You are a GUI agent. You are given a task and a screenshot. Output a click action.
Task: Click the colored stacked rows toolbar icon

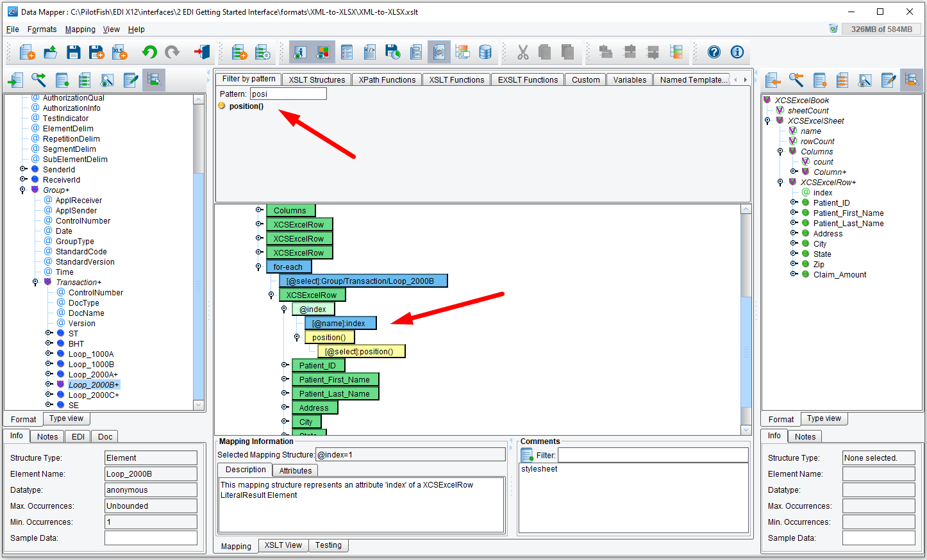click(x=676, y=52)
